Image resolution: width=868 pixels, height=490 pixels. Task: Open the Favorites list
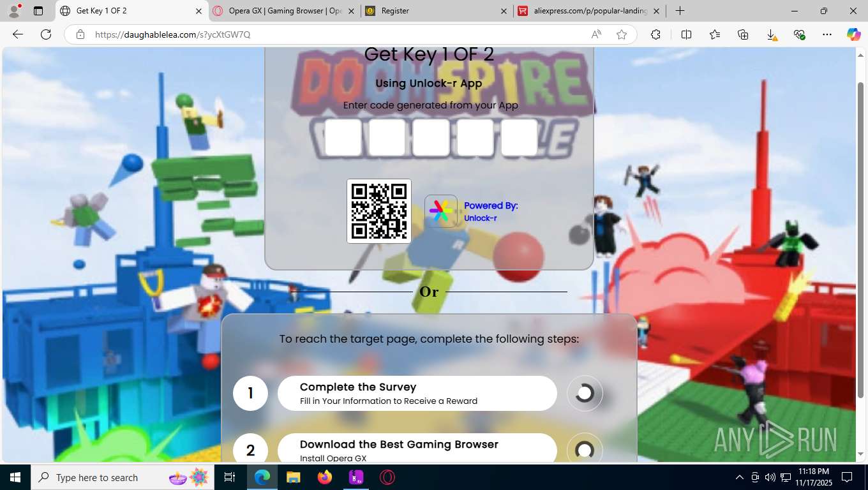point(715,34)
